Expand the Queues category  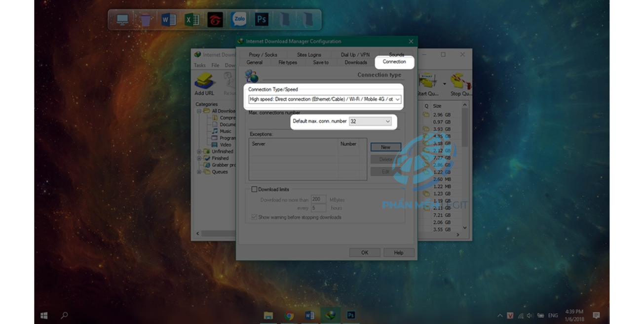point(199,172)
